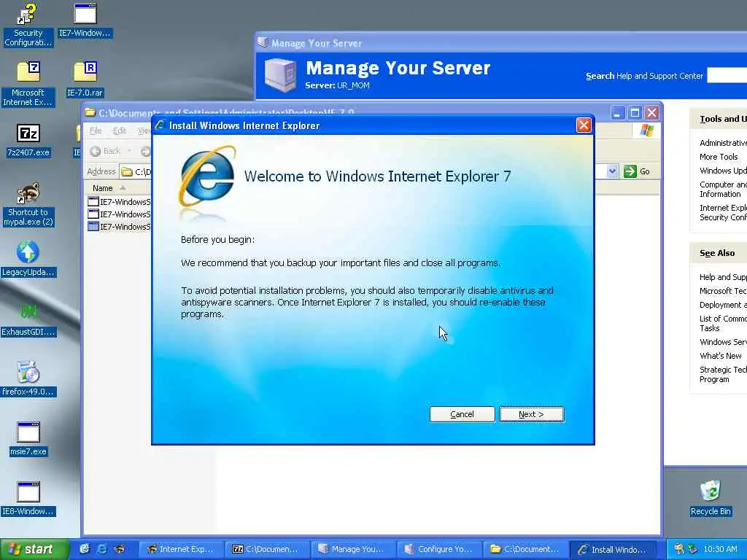Image resolution: width=747 pixels, height=560 pixels.
Task: Minimize the Explorer folder window
Action: [617, 113]
